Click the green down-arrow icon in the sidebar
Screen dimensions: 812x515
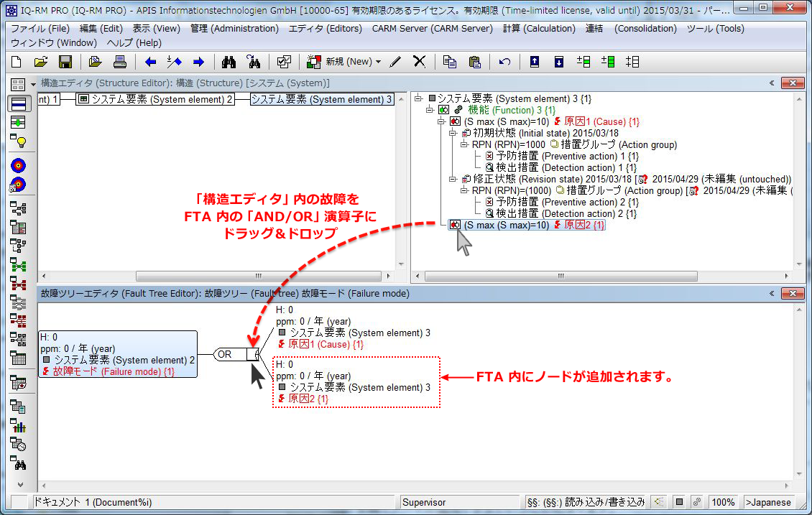tap(18, 122)
